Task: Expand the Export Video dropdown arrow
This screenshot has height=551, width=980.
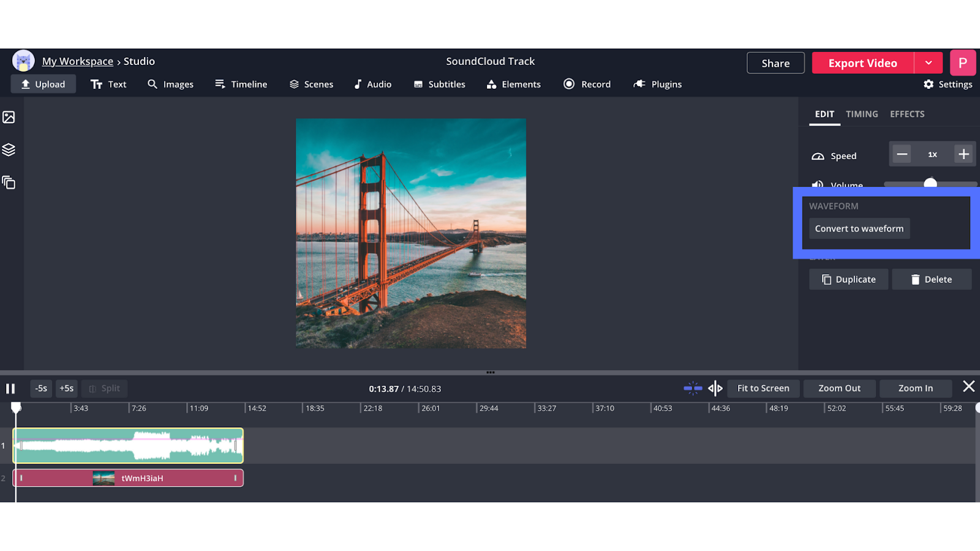Action: click(x=929, y=63)
